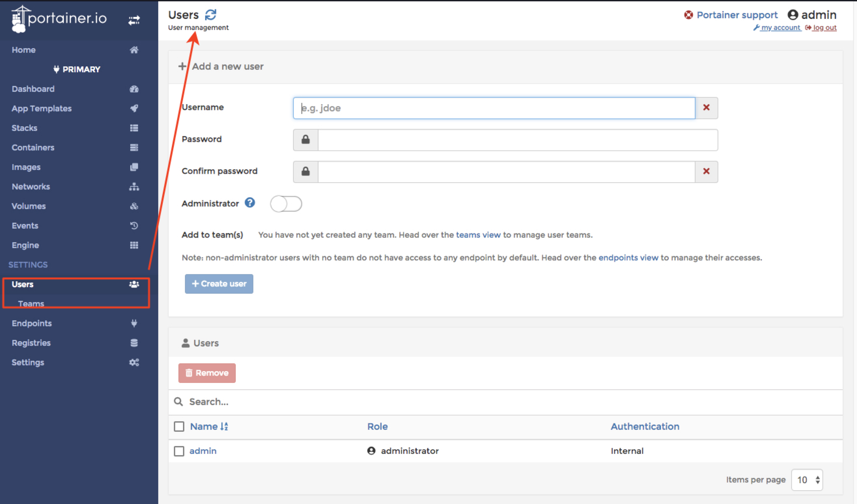
Task: Open Containers in sidebar menu
Action: tap(33, 147)
